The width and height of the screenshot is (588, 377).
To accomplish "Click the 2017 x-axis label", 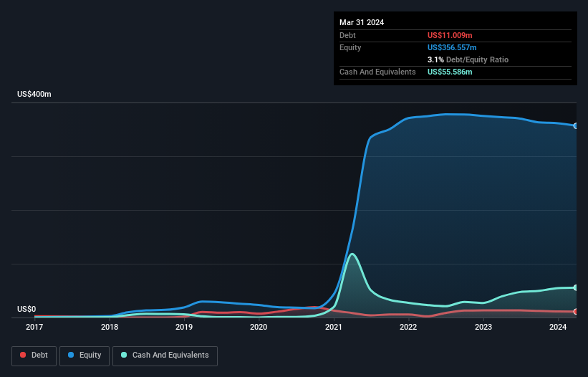I will (34, 327).
